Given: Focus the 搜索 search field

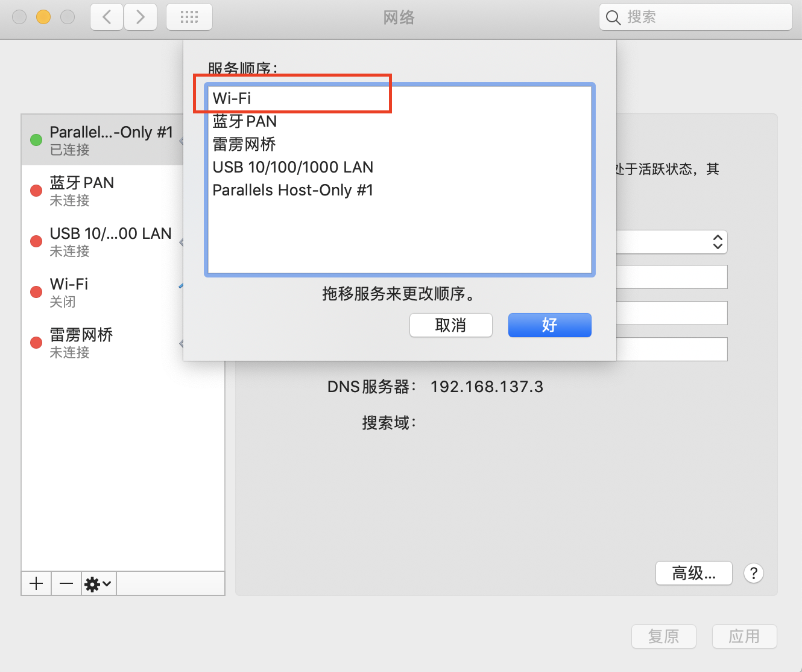Looking at the screenshot, I should click(x=696, y=17).
